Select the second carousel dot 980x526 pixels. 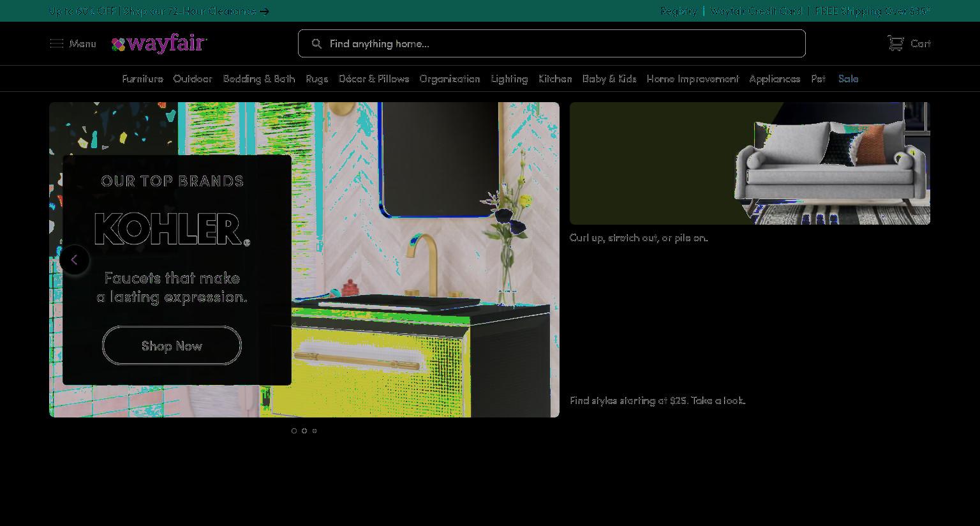pyautogui.click(x=304, y=431)
